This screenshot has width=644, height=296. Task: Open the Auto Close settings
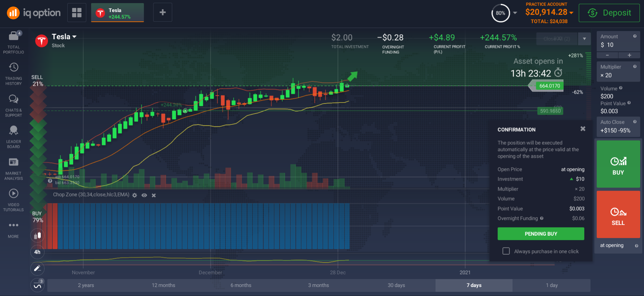click(x=618, y=127)
